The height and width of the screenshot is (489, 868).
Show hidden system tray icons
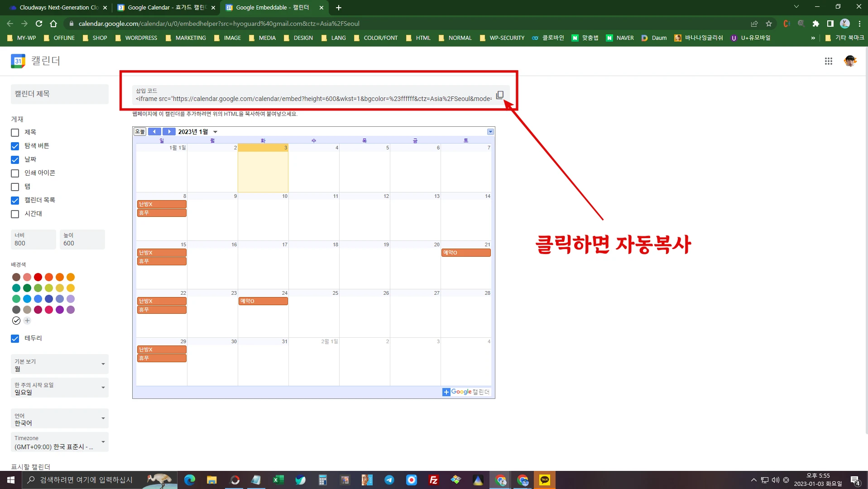(x=754, y=480)
